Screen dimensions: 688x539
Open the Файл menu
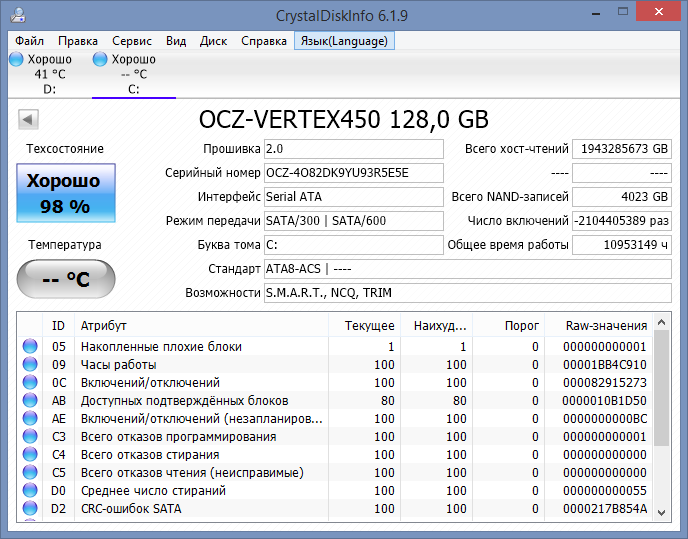tap(29, 41)
